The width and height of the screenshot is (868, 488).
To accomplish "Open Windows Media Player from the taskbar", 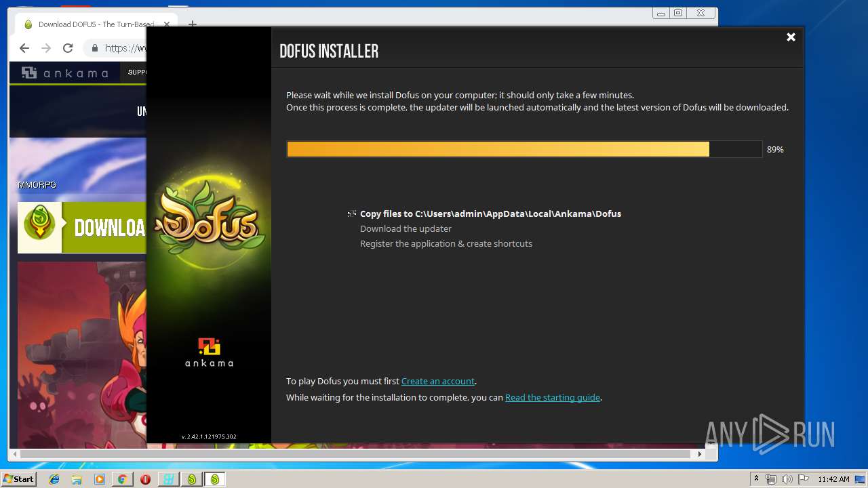I will point(100,479).
